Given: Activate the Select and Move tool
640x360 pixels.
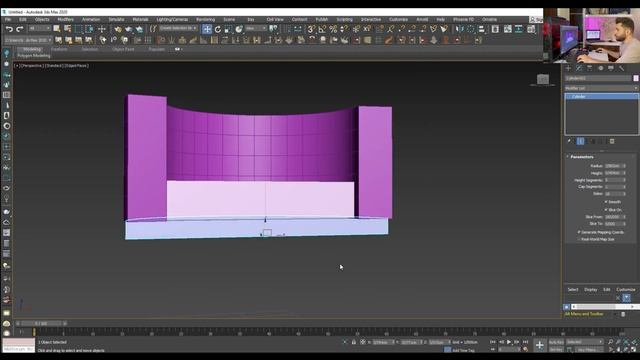Looking at the screenshot, I should click(x=207, y=29).
